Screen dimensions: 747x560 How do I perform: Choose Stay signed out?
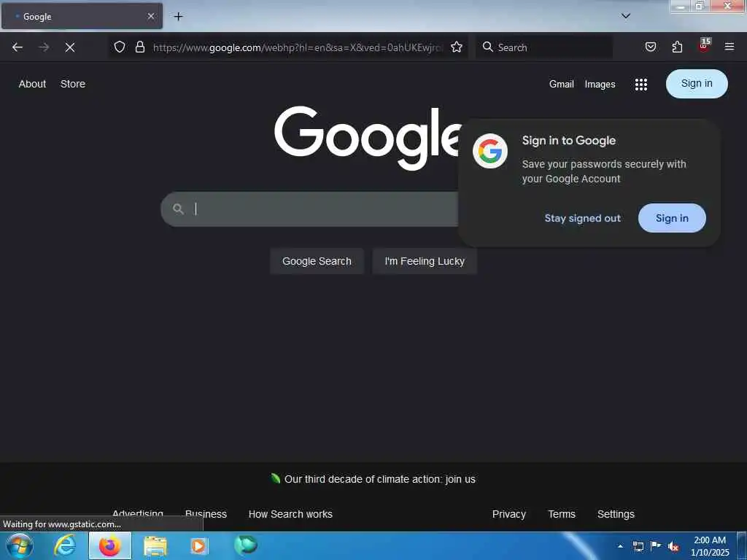click(x=583, y=218)
